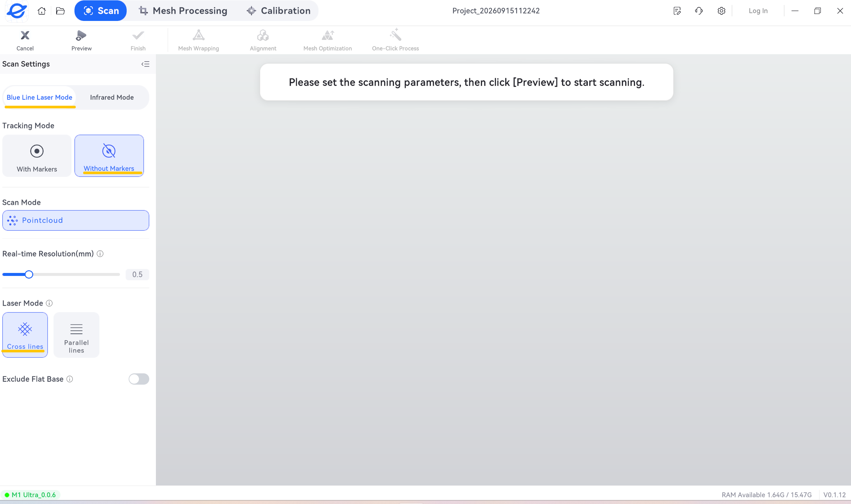Select Parallel lines laser mode
851x504 pixels.
click(x=76, y=335)
